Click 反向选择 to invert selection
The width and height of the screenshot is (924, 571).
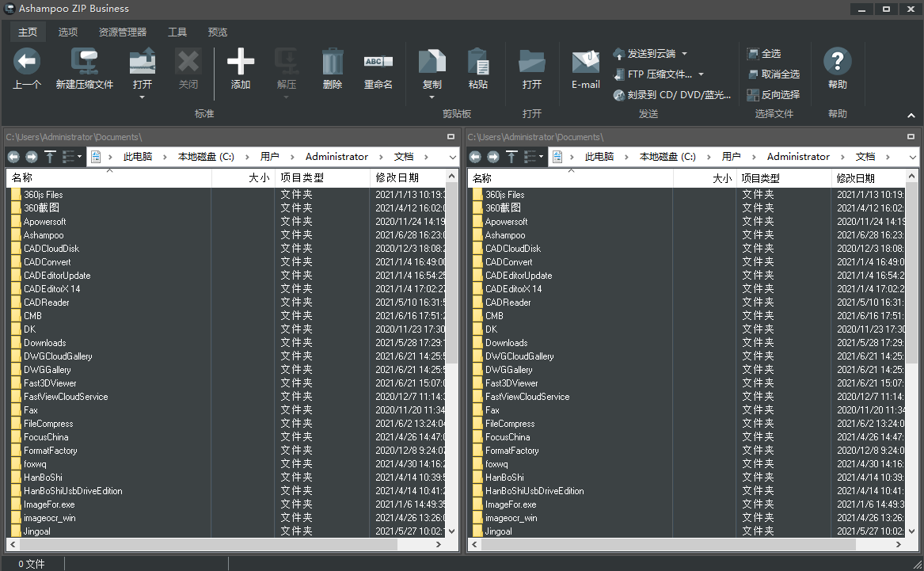(773, 95)
